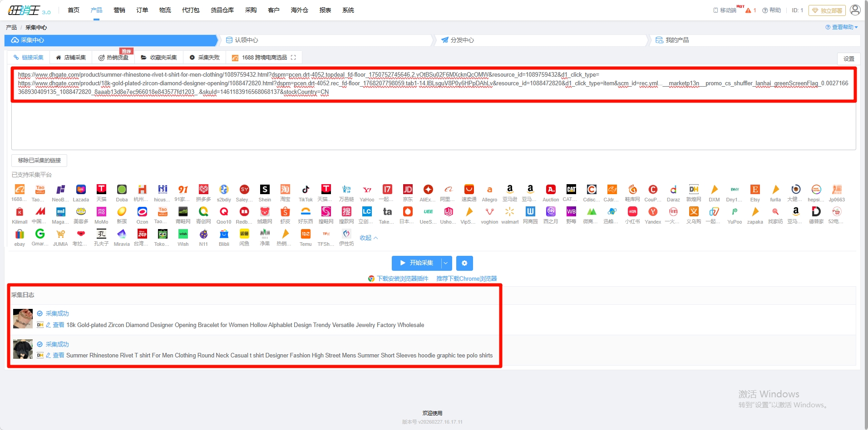Click the user avatar icon
Screen dimensions: 868x430
[x=855, y=10]
